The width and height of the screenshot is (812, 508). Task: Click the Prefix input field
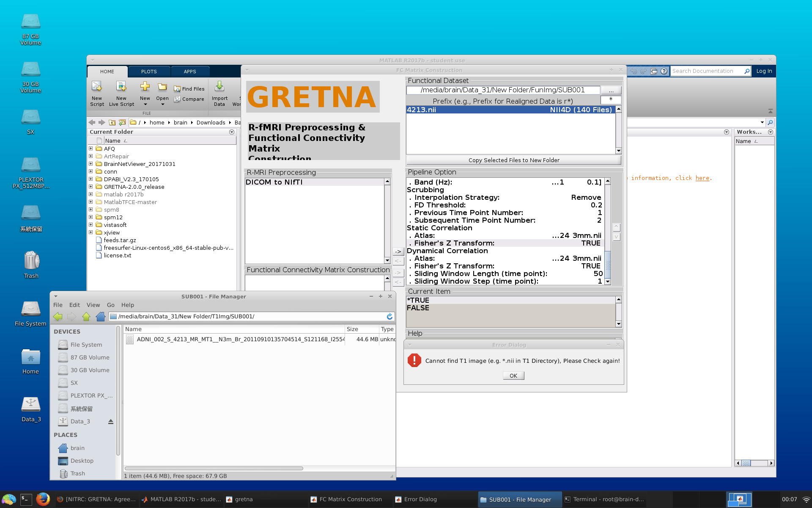[611, 100]
